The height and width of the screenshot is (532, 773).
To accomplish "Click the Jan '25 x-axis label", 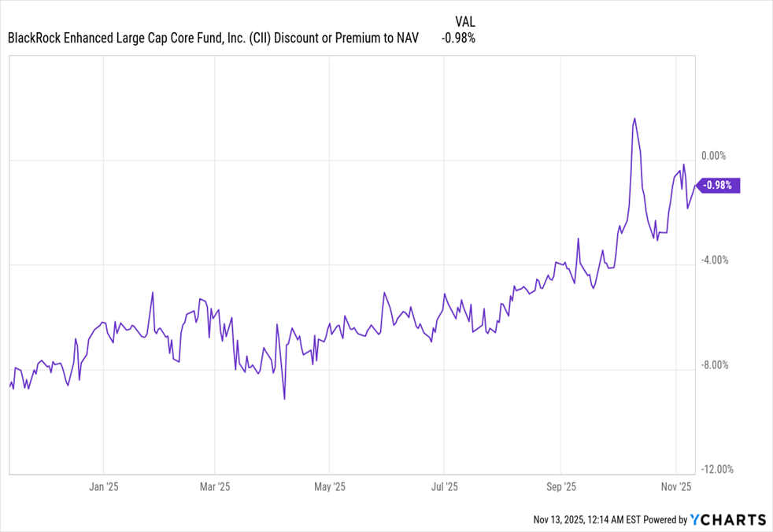I will pyautogui.click(x=105, y=487).
